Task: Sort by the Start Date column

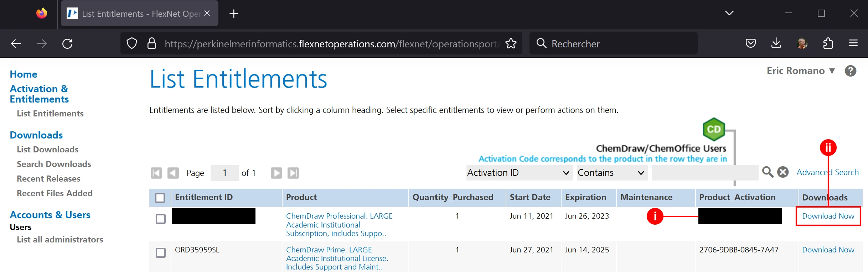Action: click(530, 197)
